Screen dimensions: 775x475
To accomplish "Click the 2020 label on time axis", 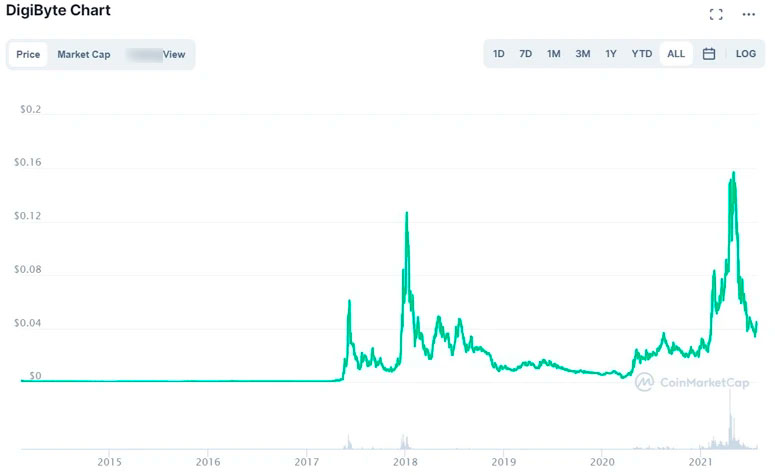I will pyautogui.click(x=603, y=462).
